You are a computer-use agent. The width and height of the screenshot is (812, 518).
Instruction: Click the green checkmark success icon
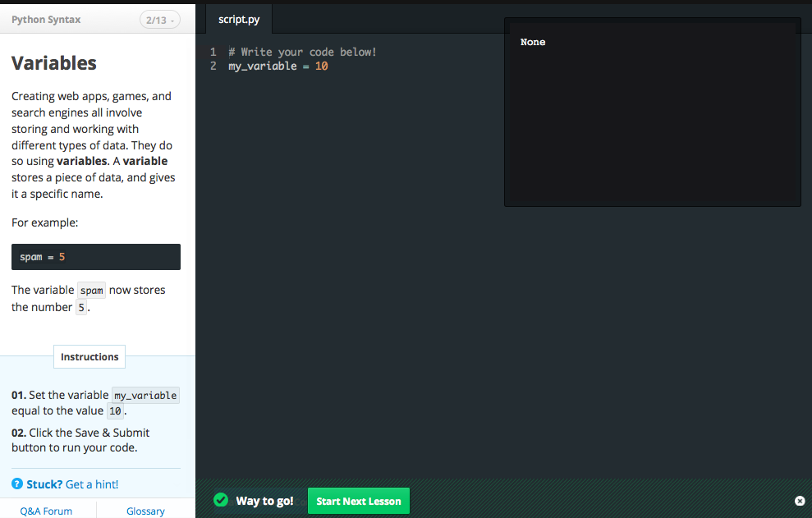point(220,500)
